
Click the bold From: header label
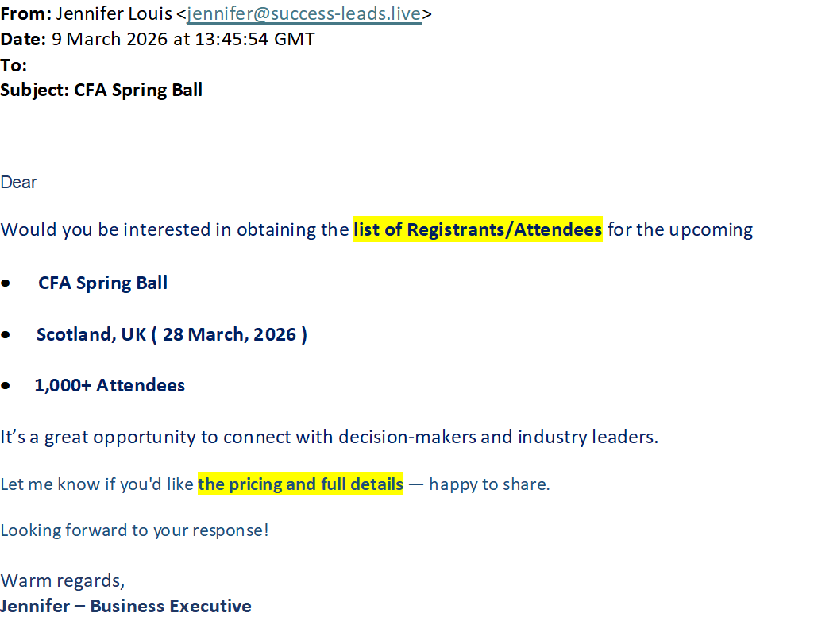[x=26, y=13]
